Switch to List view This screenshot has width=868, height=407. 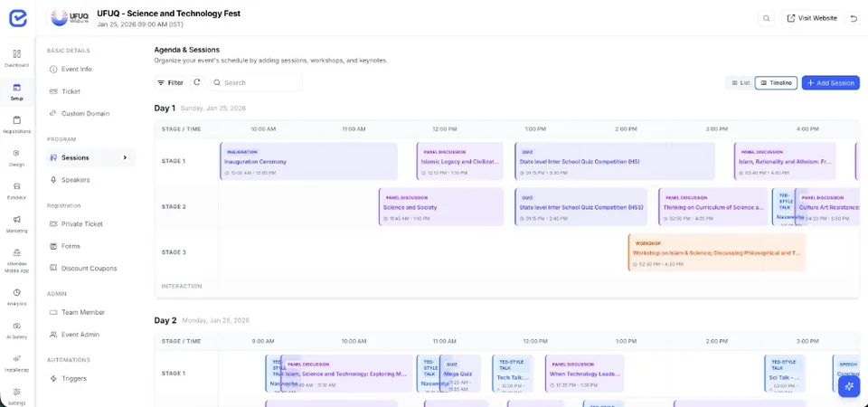click(741, 82)
